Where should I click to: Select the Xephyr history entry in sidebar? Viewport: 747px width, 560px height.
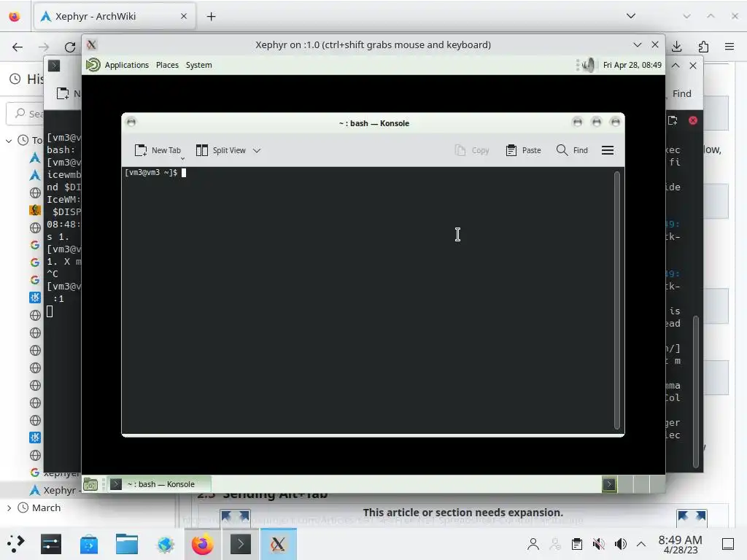pos(56,490)
